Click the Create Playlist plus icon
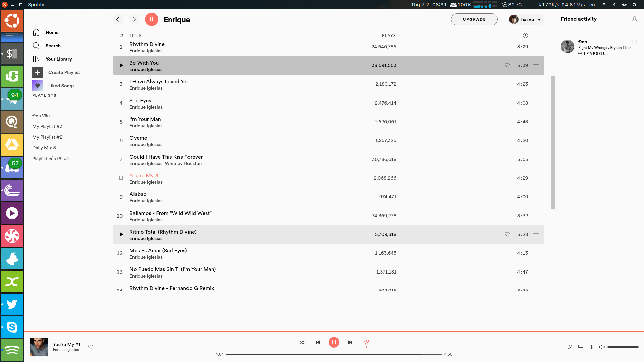644x362 pixels. [38, 72]
